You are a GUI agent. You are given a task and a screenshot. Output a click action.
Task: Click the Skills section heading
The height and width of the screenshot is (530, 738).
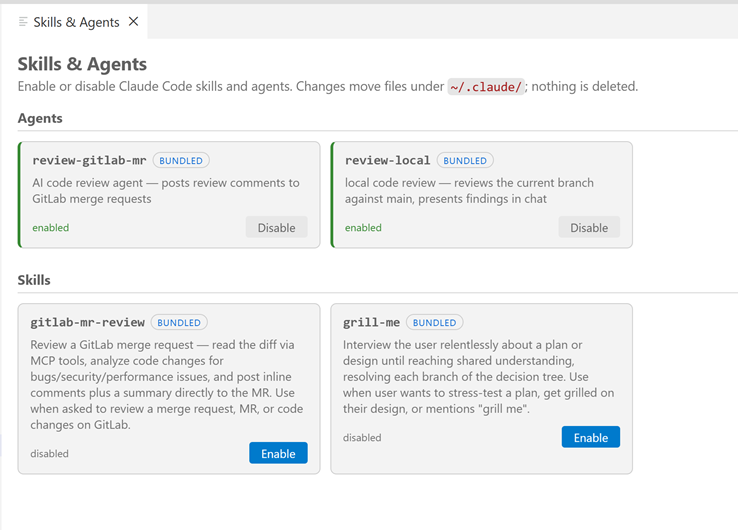pos(34,280)
